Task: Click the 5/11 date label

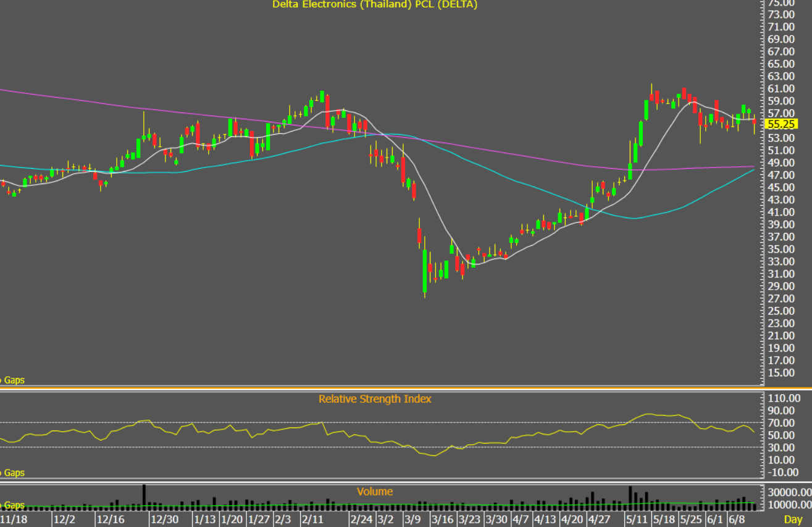Action: (637, 519)
